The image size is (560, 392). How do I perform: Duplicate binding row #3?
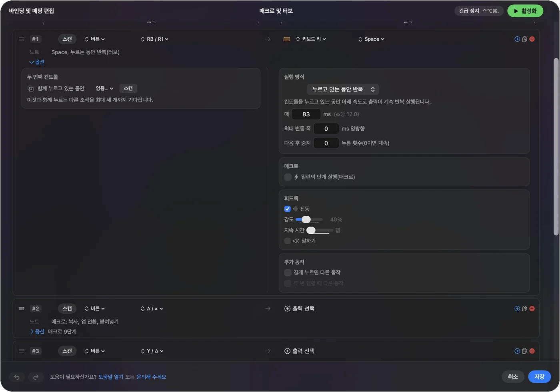tap(524, 351)
